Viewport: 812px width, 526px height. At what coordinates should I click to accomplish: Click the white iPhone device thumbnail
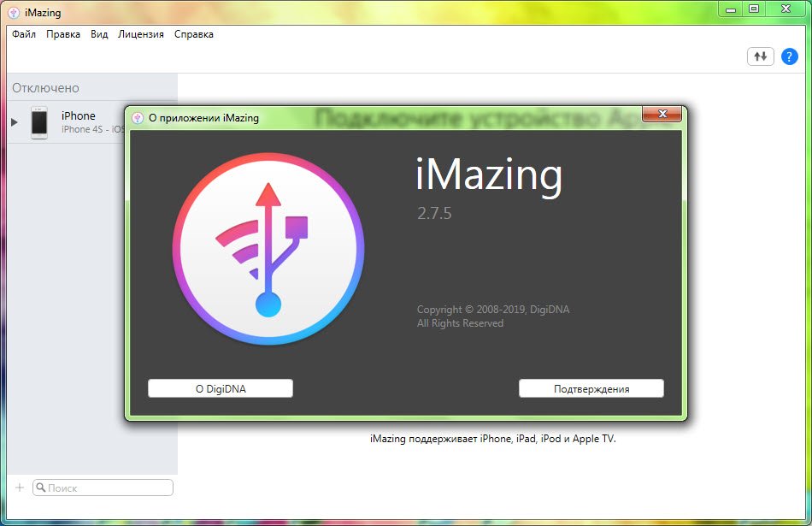tap(38, 123)
